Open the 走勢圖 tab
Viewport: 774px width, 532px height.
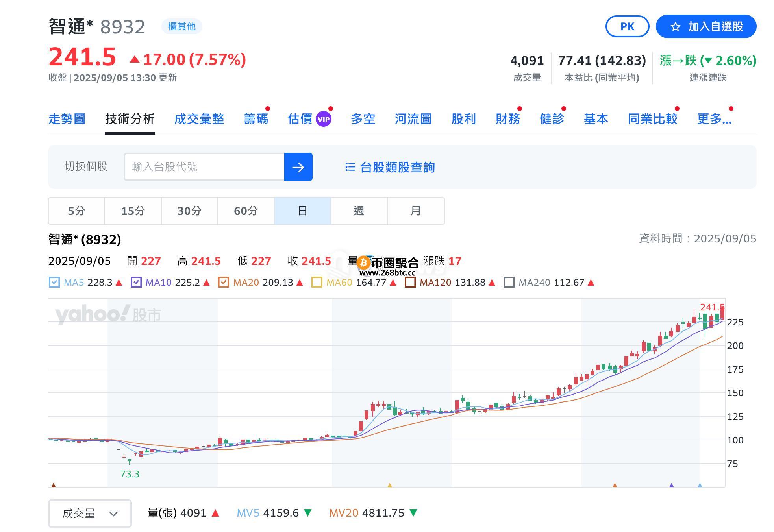[67, 118]
